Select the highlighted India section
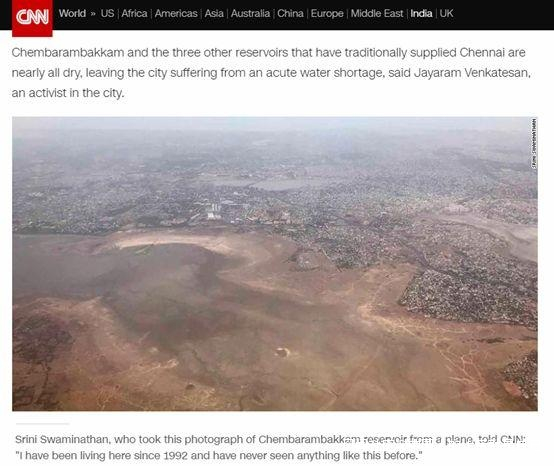 pyautogui.click(x=421, y=13)
